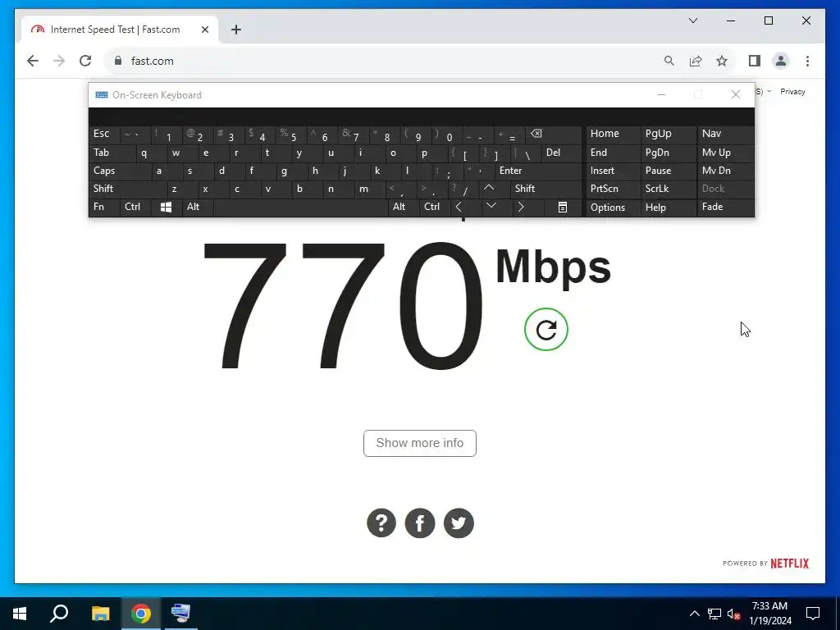This screenshot has width=840, height=630.
Task: Open Chrome side panel icon
Action: pos(755,61)
